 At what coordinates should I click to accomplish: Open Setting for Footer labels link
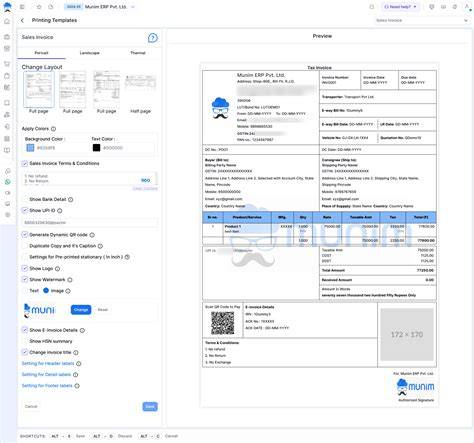[x=47, y=386]
